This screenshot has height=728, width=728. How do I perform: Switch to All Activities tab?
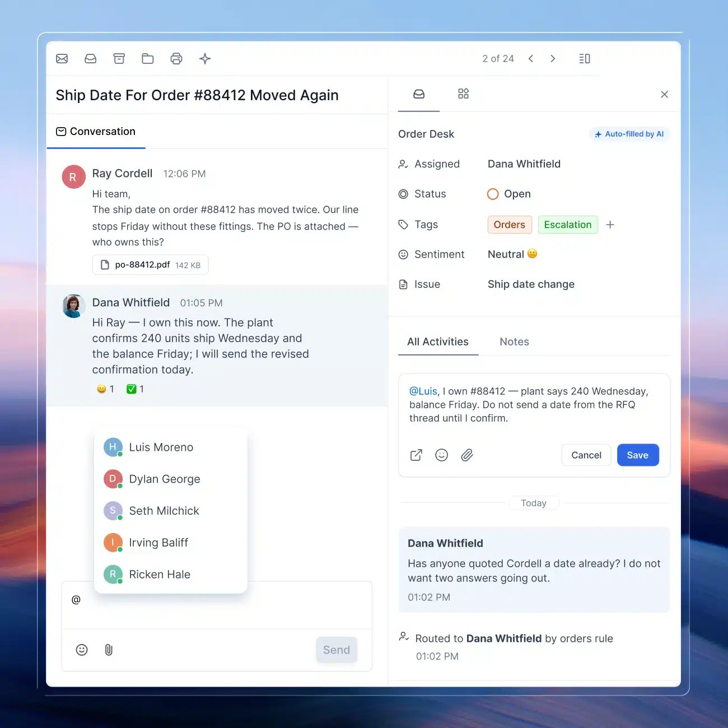(x=438, y=342)
